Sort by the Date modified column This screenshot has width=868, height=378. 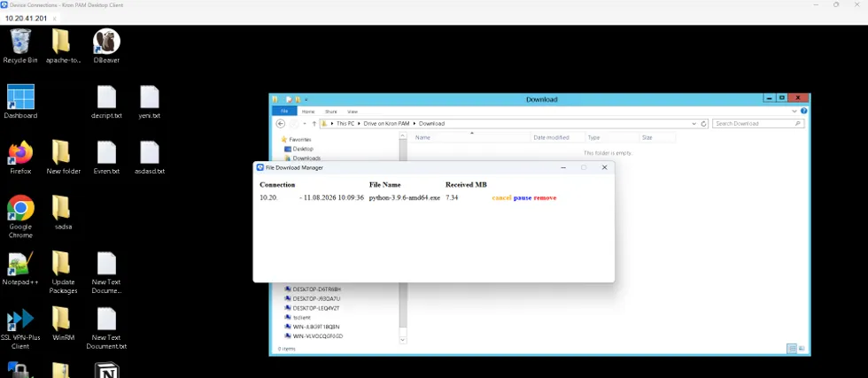(557, 137)
